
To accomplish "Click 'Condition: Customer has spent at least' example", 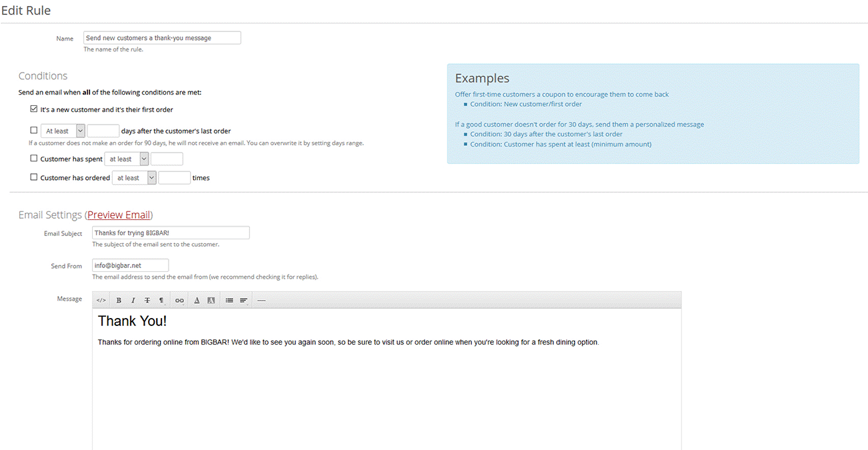I will point(561,144).
